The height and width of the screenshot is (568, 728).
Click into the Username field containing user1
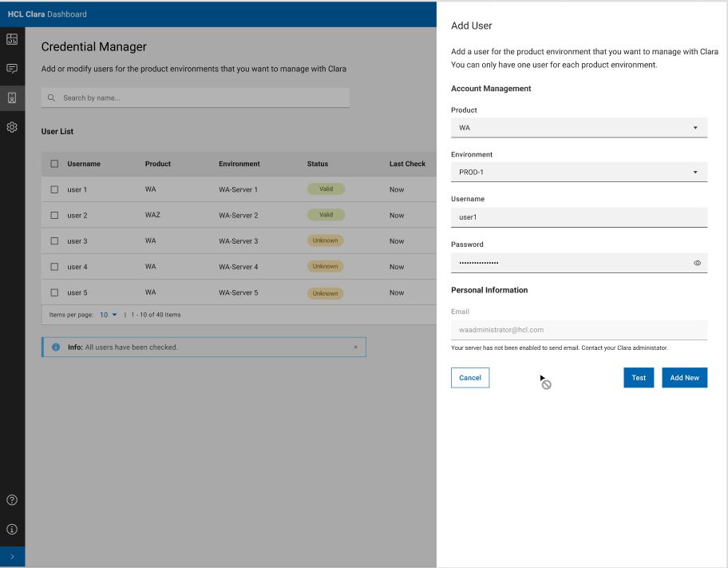(579, 217)
